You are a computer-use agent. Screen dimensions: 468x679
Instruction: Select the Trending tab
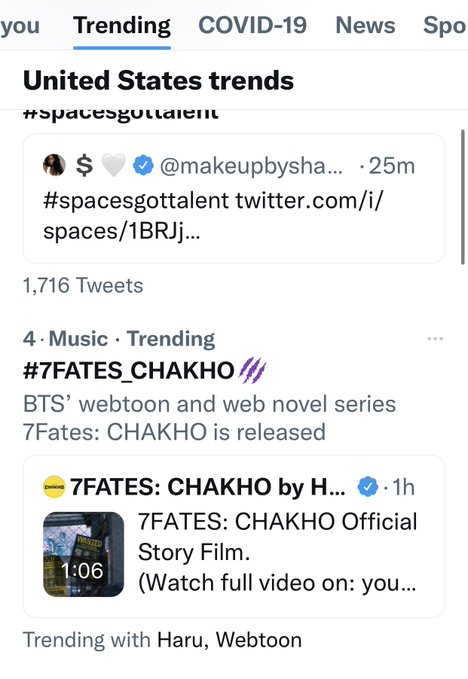point(122,26)
